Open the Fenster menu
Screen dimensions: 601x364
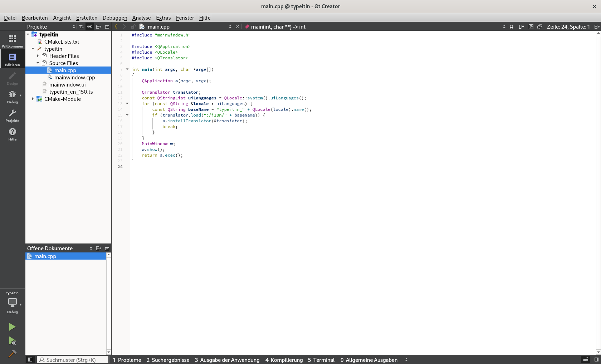[185, 18]
